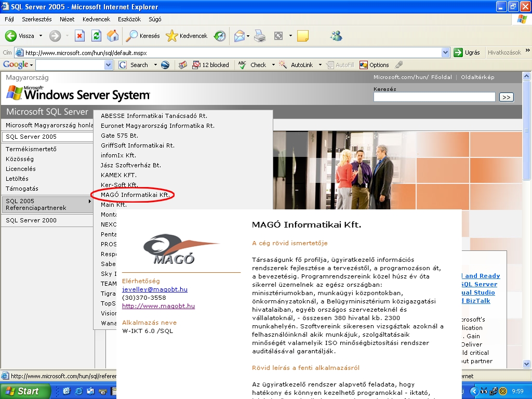532x399 pixels.
Task: Open the Messenger people icon
Action: tap(336, 36)
